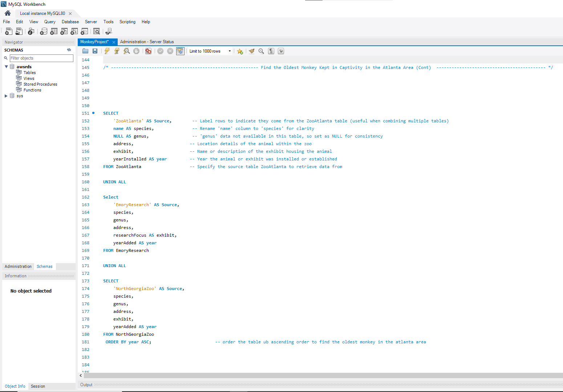
Task: Open the object inspector icon
Action: point(31,32)
